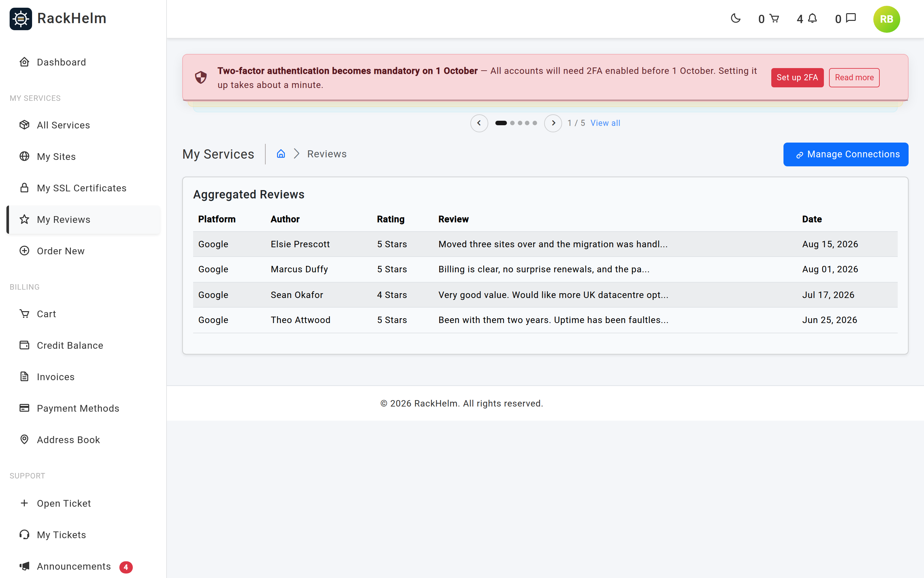Viewport: 924px width, 578px height.
Task: Click the shield icon in the 2FA banner
Action: click(x=201, y=78)
